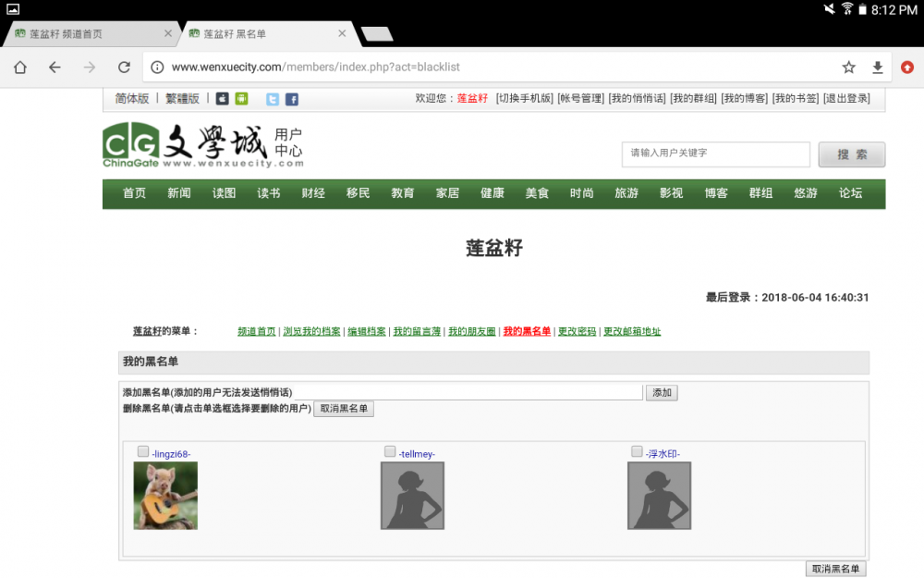Image resolution: width=924 pixels, height=578 pixels.
Task: Open 博客 in the green navigation bar
Action: (716, 193)
